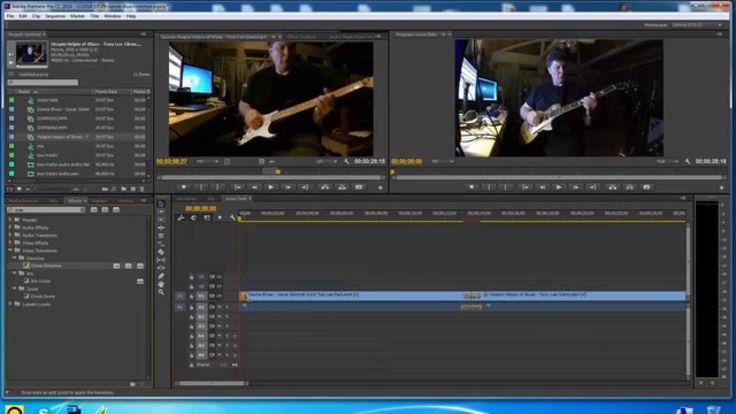
Task: Expand the Audio Transitions folder
Action: pos(10,235)
